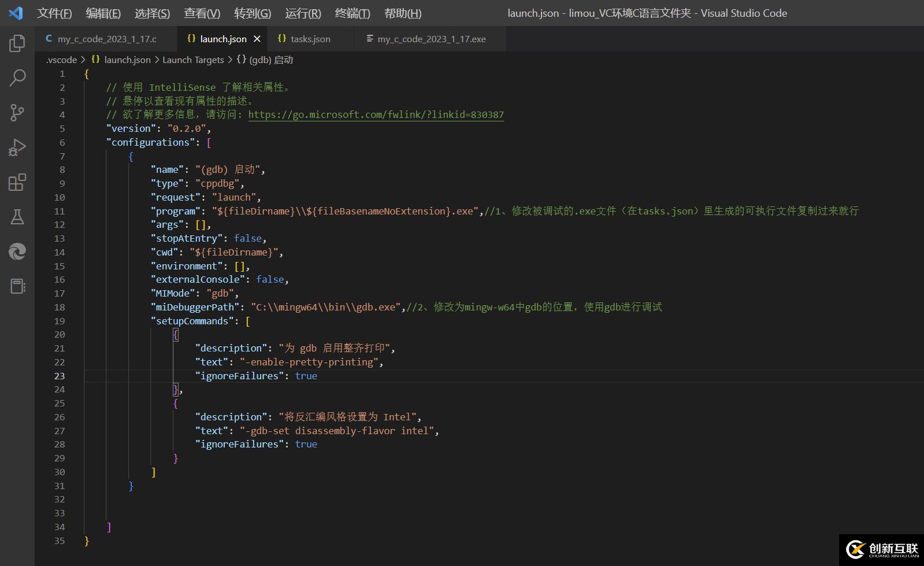The image size is (924, 566).
Task: Click launch.json in the breadcrumb
Action: pyautogui.click(x=127, y=60)
